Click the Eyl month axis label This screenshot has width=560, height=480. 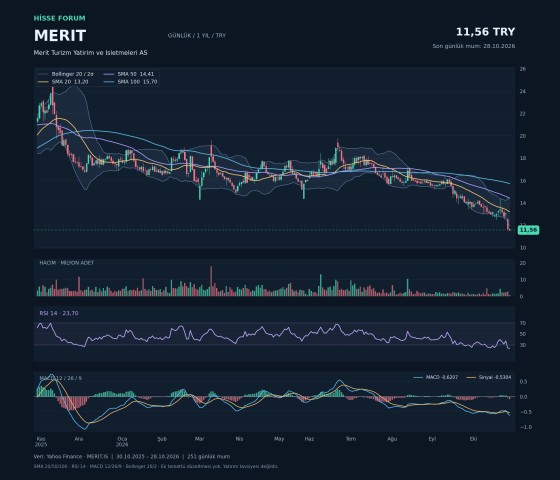[432, 439]
